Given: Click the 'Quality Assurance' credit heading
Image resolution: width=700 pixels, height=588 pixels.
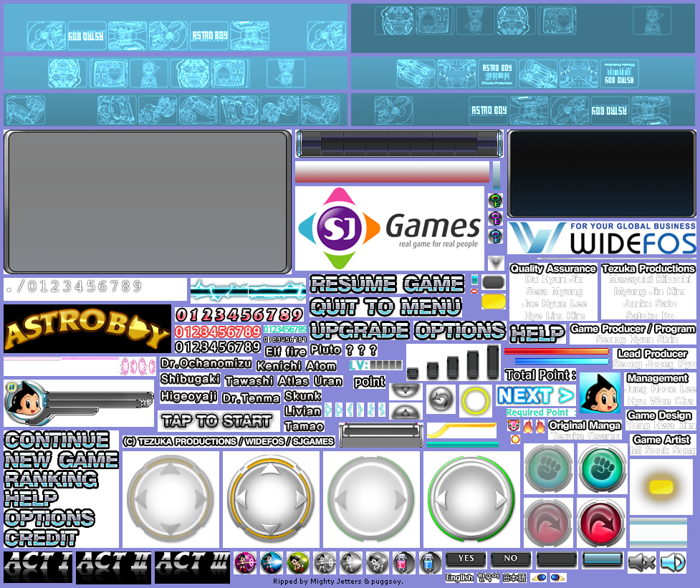Looking at the screenshot, I should pos(553,269).
